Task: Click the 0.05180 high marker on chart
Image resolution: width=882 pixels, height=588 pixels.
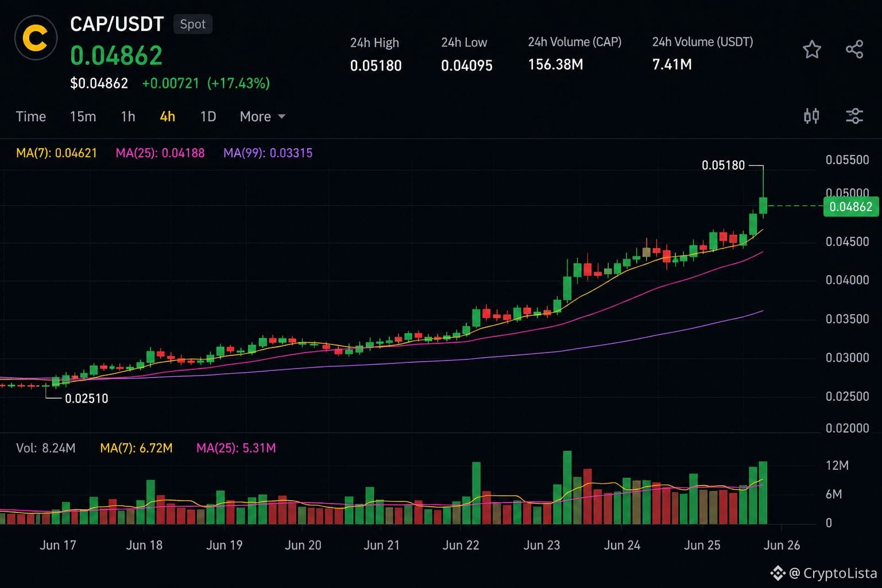Action: point(723,165)
